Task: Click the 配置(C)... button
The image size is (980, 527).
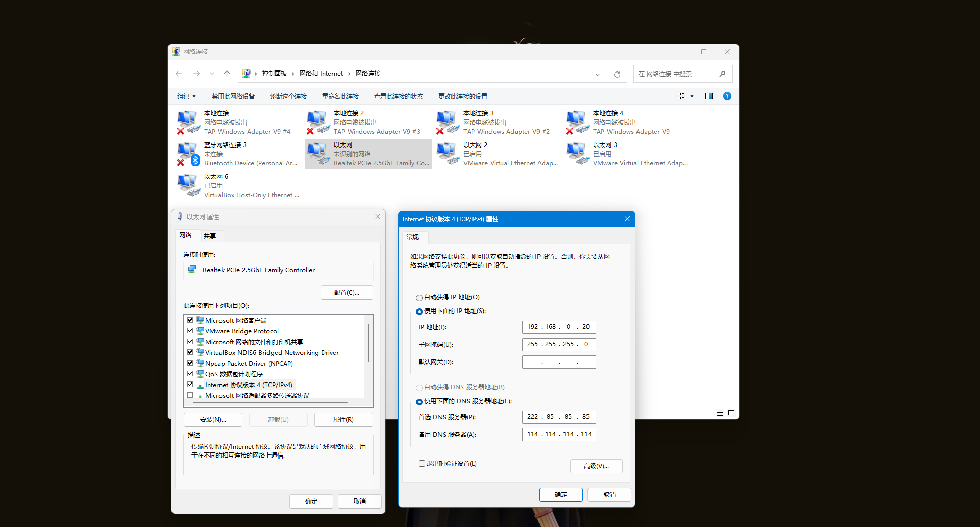Action: tap(347, 293)
